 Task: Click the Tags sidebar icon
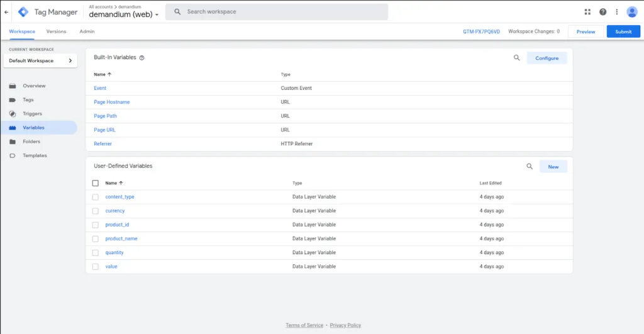point(13,100)
